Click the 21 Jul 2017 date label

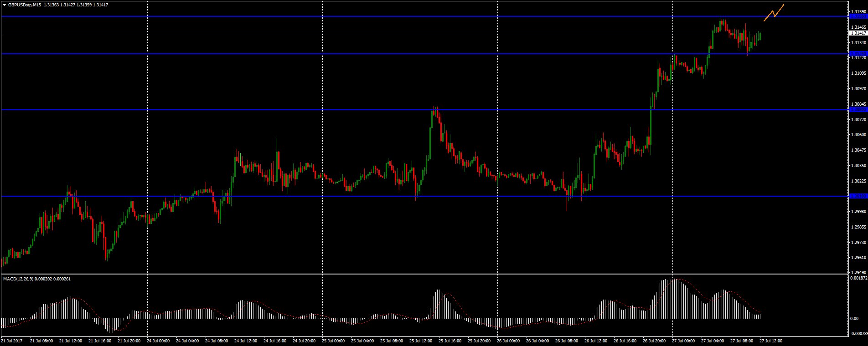pos(12,341)
